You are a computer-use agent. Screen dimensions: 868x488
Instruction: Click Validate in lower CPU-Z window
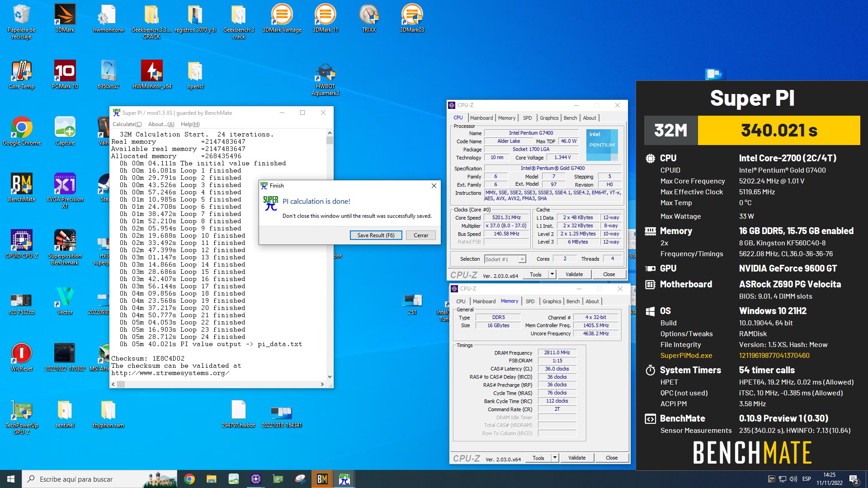(x=577, y=458)
